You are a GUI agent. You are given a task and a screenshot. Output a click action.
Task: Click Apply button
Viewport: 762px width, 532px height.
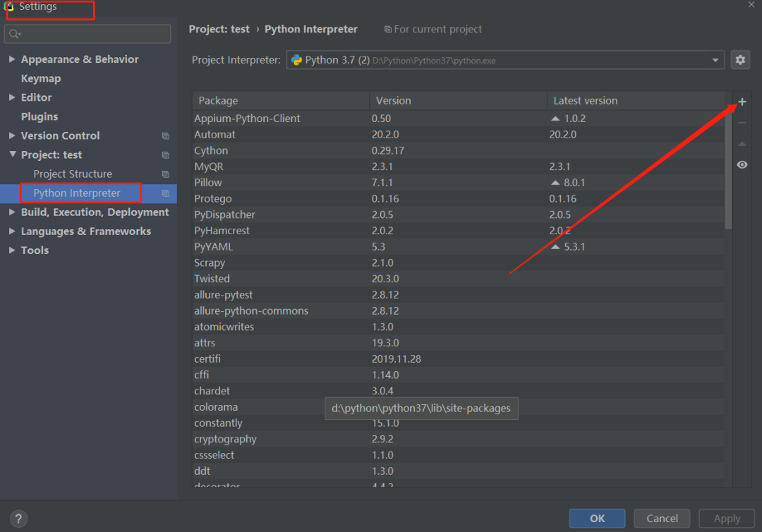point(727,519)
